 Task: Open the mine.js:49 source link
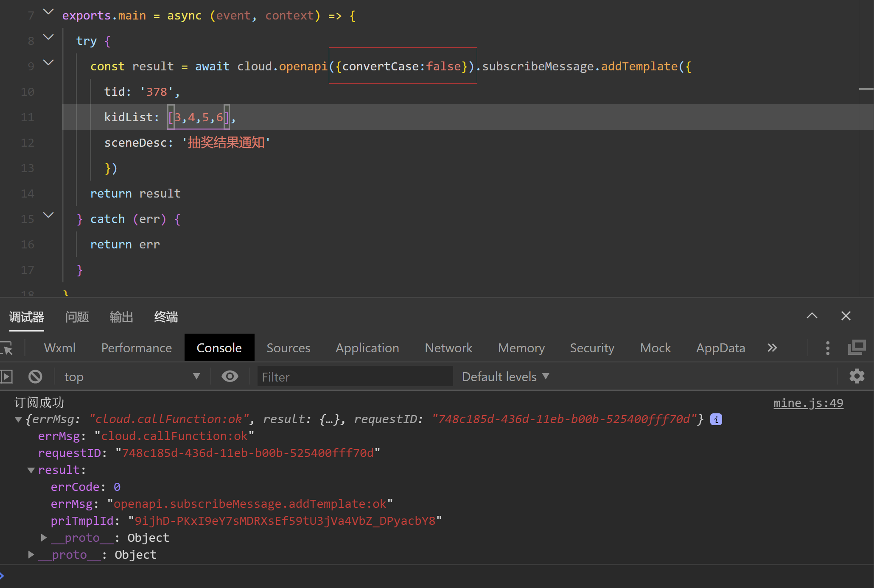pyautogui.click(x=808, y=403)
